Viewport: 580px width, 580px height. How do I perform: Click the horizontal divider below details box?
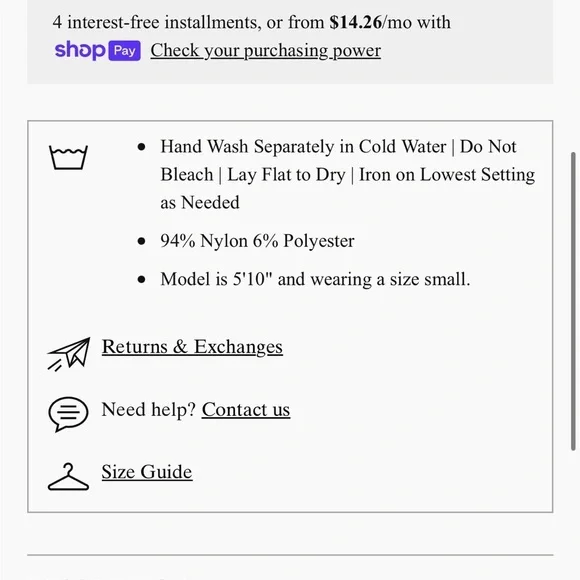coord(290,555)
